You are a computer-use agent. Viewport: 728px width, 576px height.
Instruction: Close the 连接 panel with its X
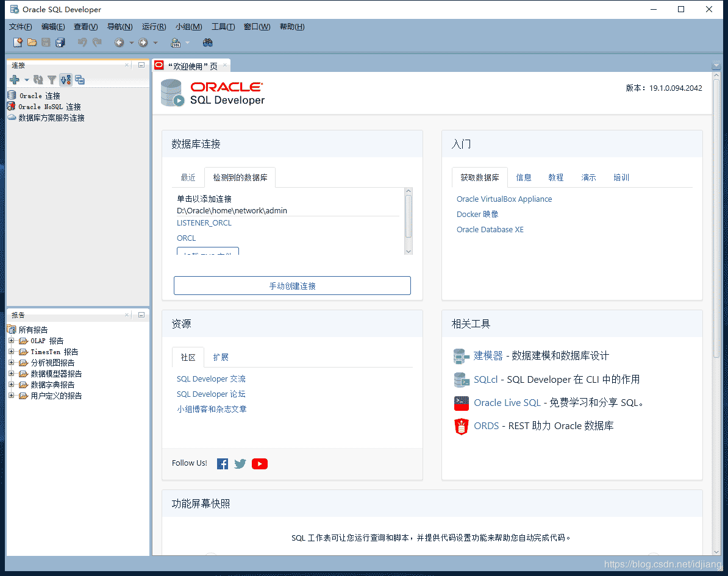click(127, 65)
